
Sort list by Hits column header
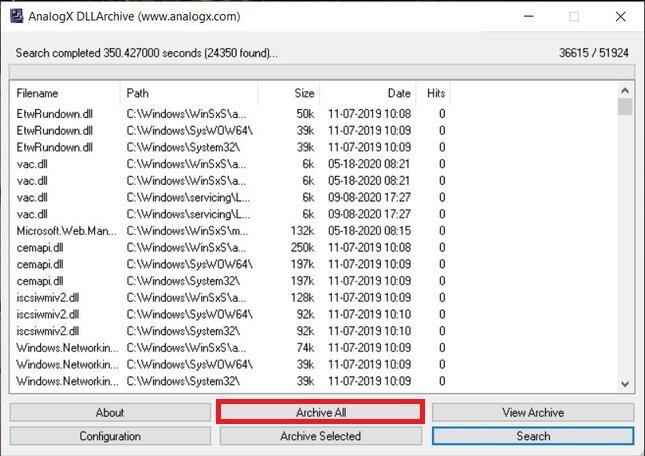[x=434, y=93]
